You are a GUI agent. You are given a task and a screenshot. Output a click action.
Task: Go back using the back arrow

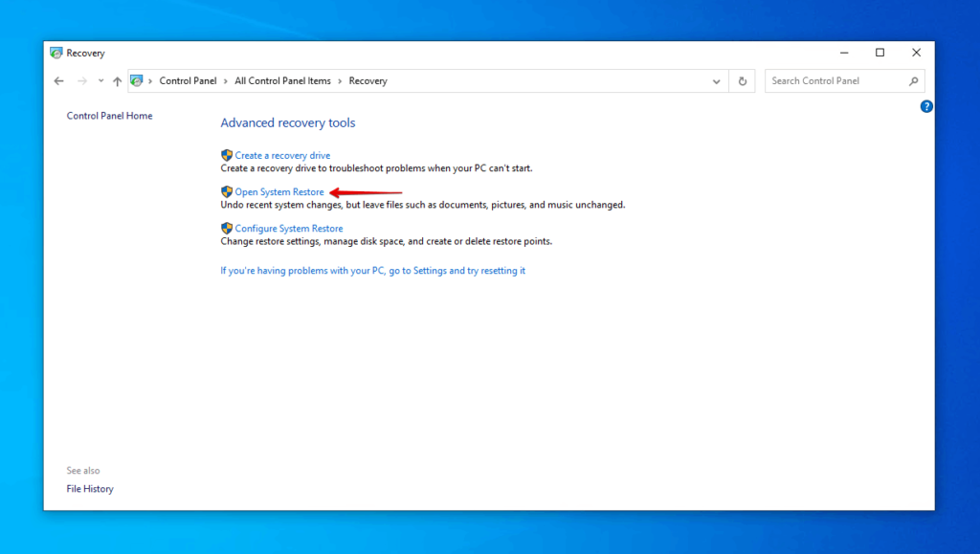click(58, 80)
